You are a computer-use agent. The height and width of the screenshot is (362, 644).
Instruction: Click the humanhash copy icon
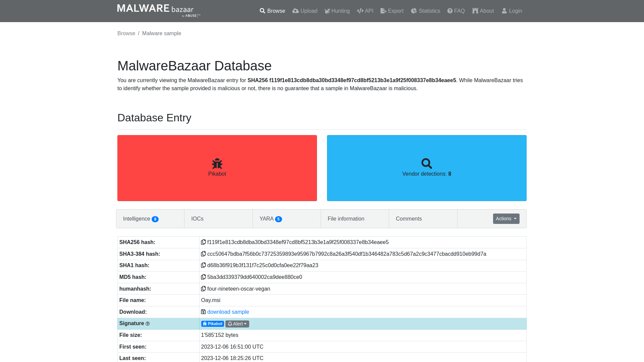204,289
